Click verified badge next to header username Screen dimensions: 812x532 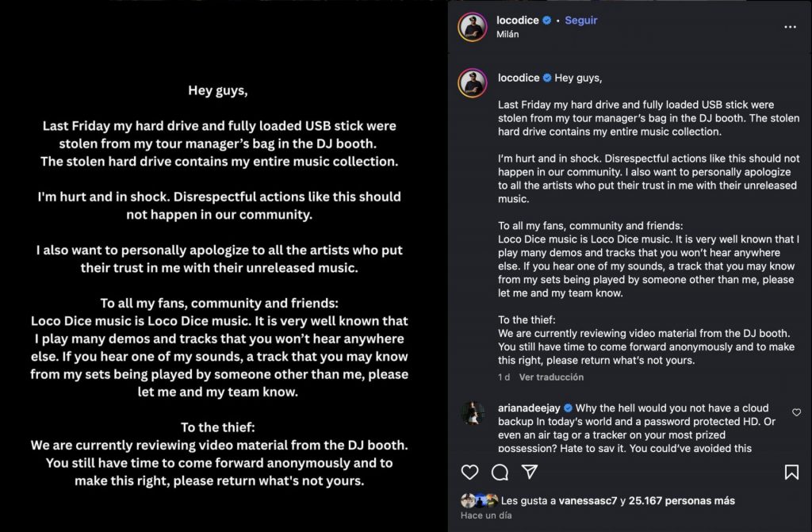click(547, 21)
